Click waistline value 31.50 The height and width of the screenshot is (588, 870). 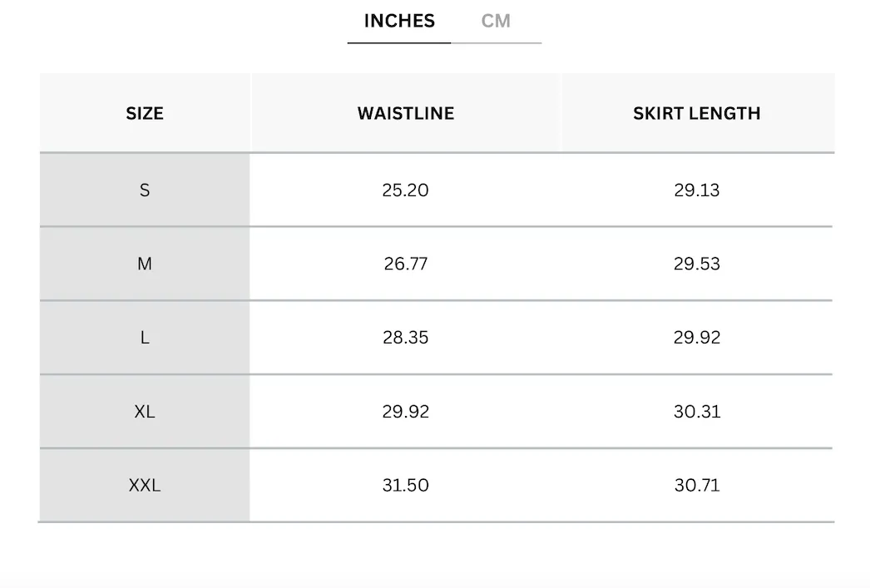click(406, 486)
